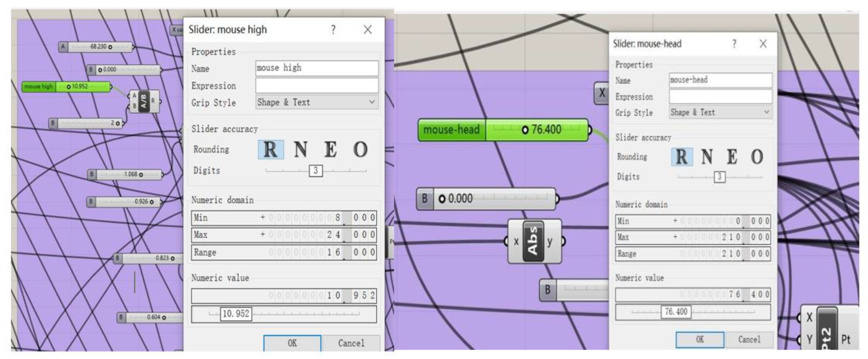The height and width of the screenshot is (359, 868).
Task: Select R rounding in mouse high dialog
Action: point(271,149)
